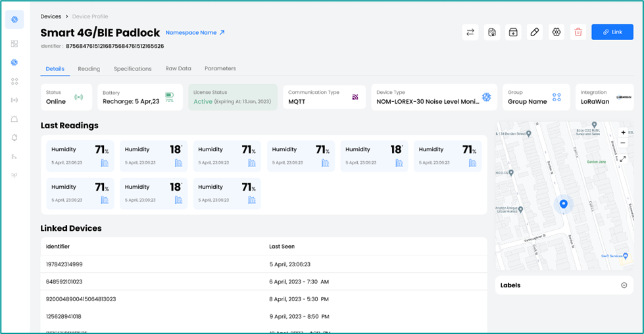Click linked device 197842314999
The image size is (644, 334).
pos(64,264)
